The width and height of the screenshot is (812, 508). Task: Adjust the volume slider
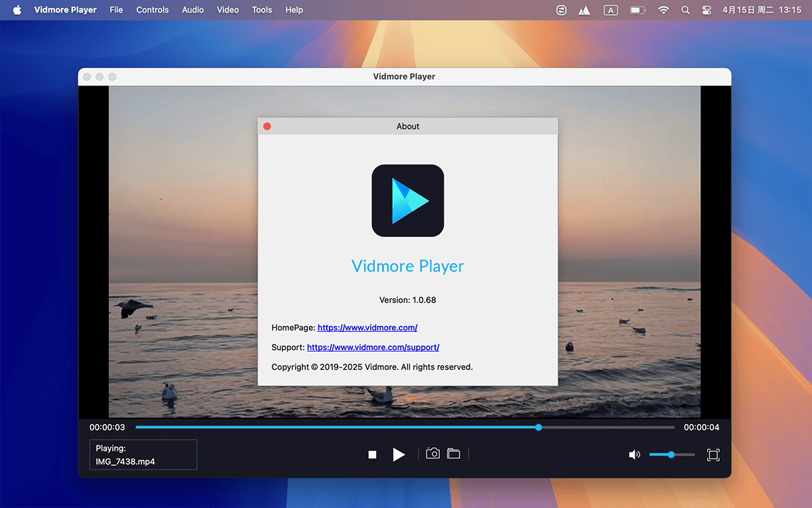tap(672, 454)
